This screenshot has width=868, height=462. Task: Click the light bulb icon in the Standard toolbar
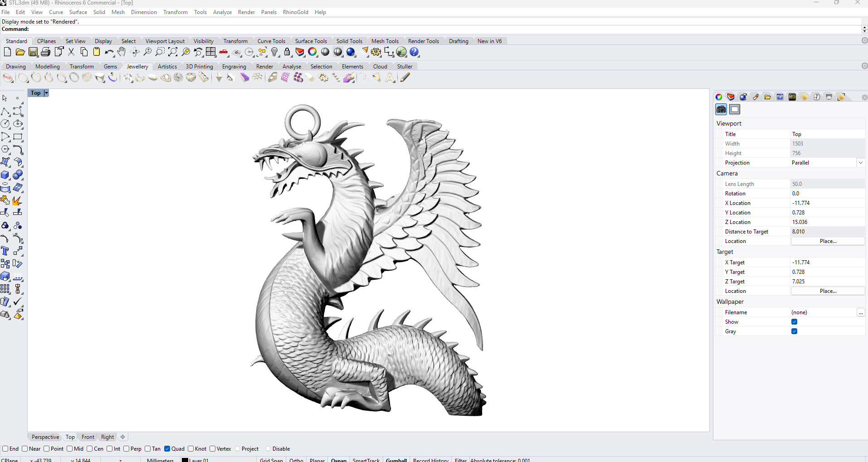(x=275, y=52)
